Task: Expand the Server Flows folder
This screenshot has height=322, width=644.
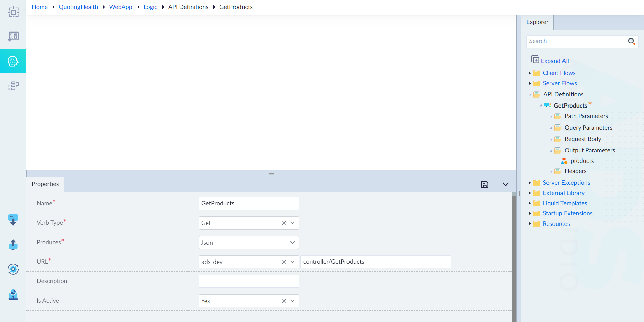Action: click(x=530, y=83)
